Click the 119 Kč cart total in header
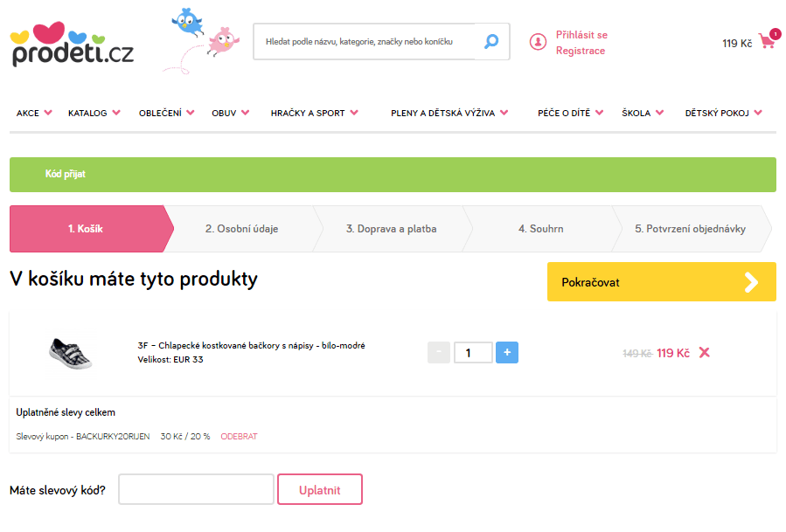This screenshot has height=532, width=786. [x=737, y=44]
